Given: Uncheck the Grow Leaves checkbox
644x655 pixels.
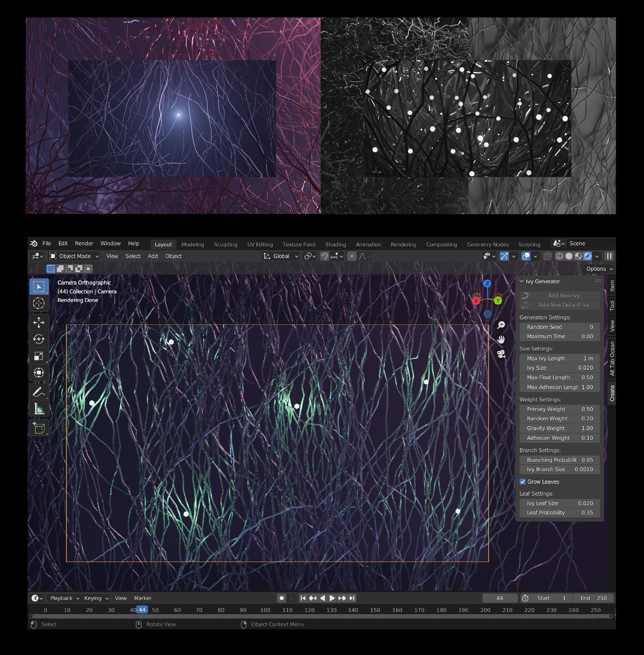Looking at the screenshot, I should (523, 482).
